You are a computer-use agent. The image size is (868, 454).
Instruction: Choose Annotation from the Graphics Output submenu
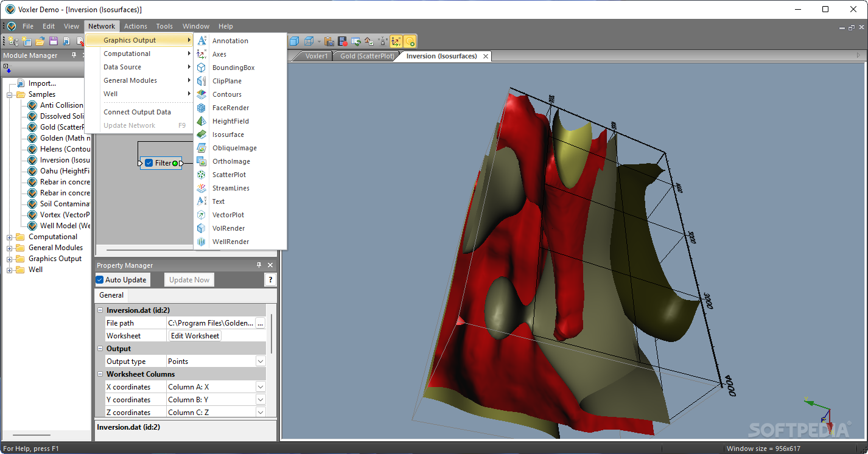[x=240, y=41]
